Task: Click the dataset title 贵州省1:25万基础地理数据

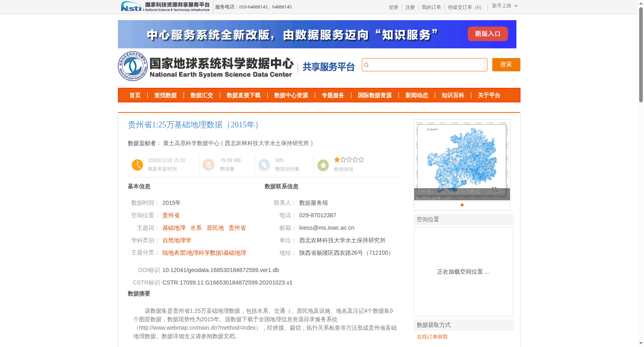Action: (194, 125)
